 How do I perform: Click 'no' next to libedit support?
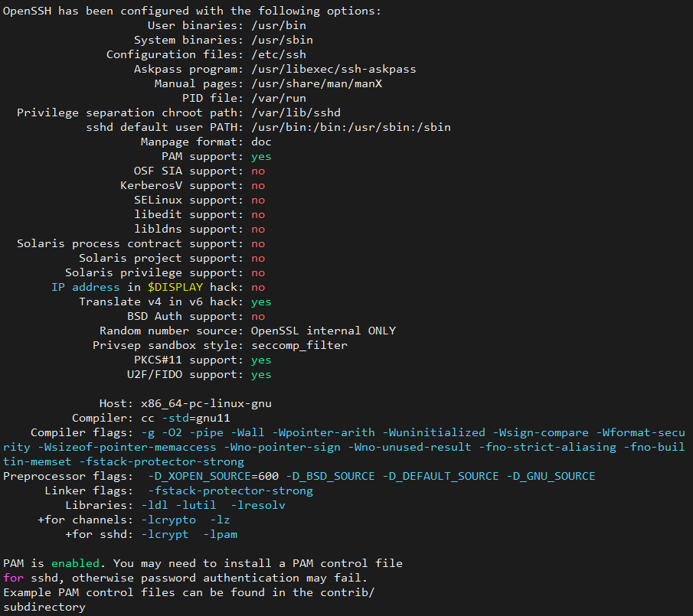click(x=258, y=214)
